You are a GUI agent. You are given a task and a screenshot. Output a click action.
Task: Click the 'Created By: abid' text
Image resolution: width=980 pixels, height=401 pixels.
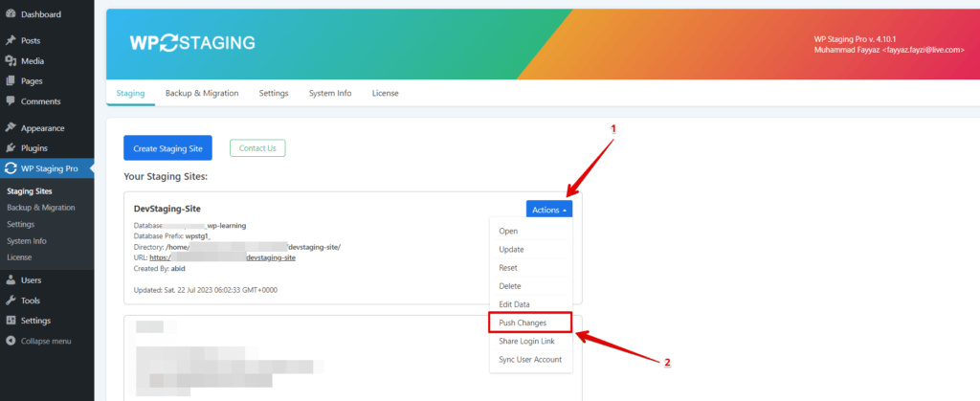[160, 268]
